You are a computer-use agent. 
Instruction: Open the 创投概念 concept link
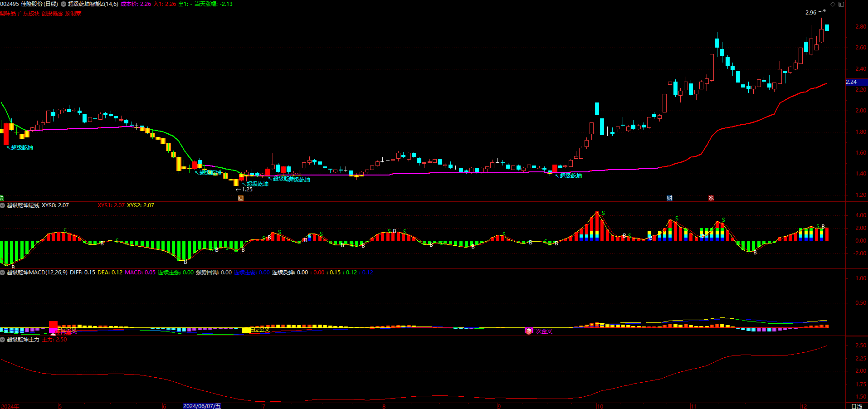coord(52,14)
